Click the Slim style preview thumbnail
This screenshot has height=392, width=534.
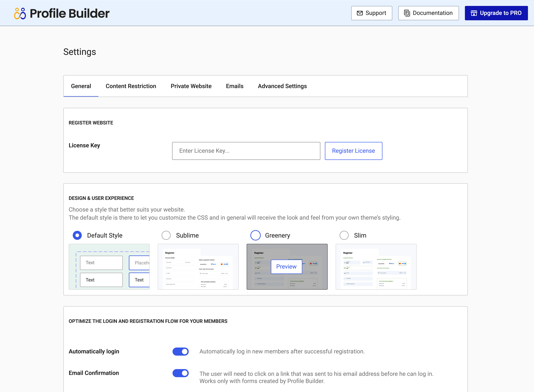pyautogui.click(x=376, y=267)
